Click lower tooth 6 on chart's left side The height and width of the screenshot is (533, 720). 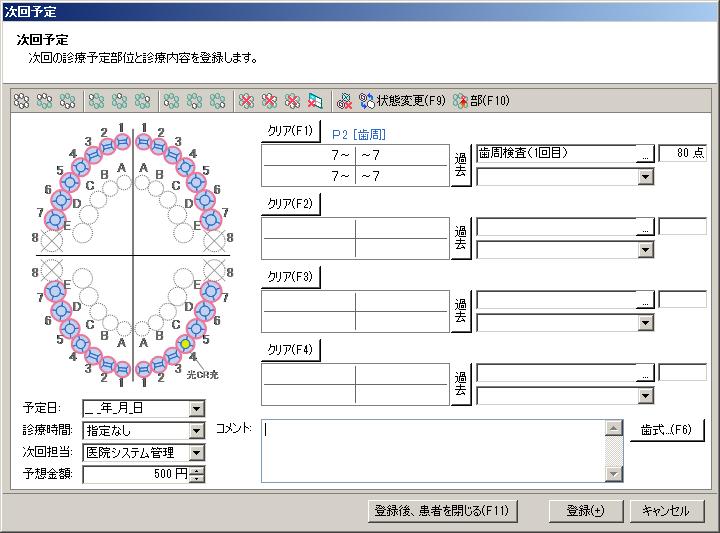coord(61,311)
